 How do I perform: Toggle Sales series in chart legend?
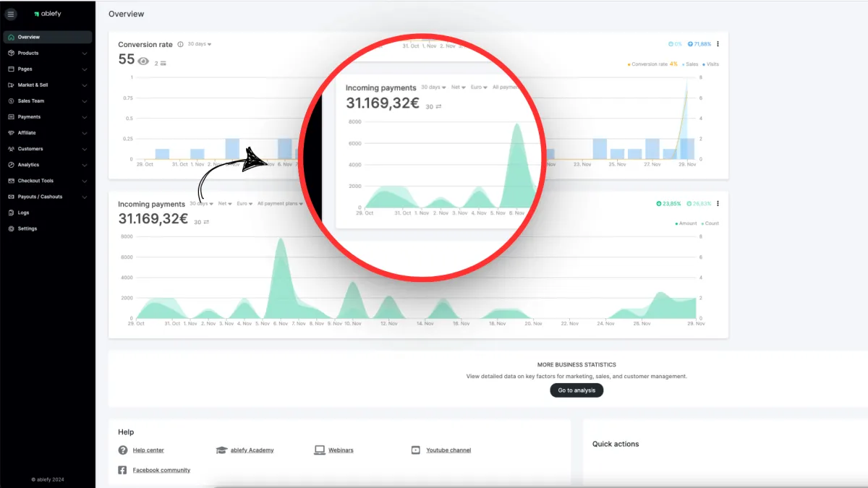click(690, 64)
